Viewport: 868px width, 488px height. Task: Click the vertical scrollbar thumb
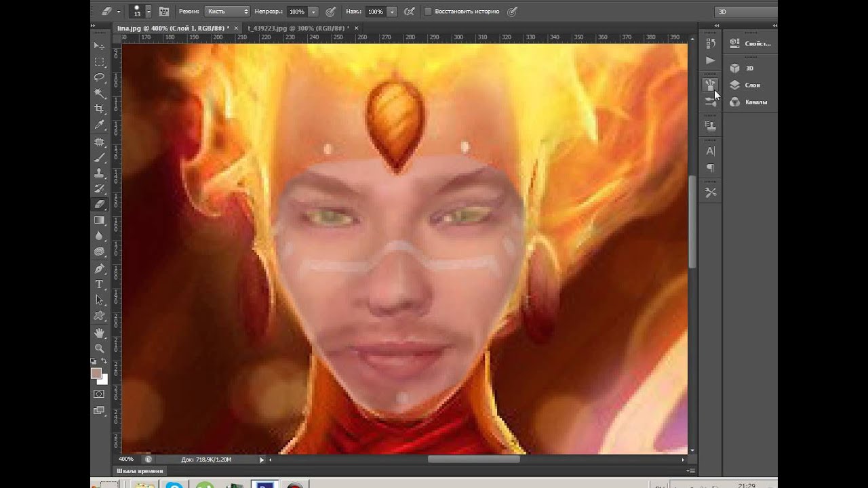[x=692, y=222]
